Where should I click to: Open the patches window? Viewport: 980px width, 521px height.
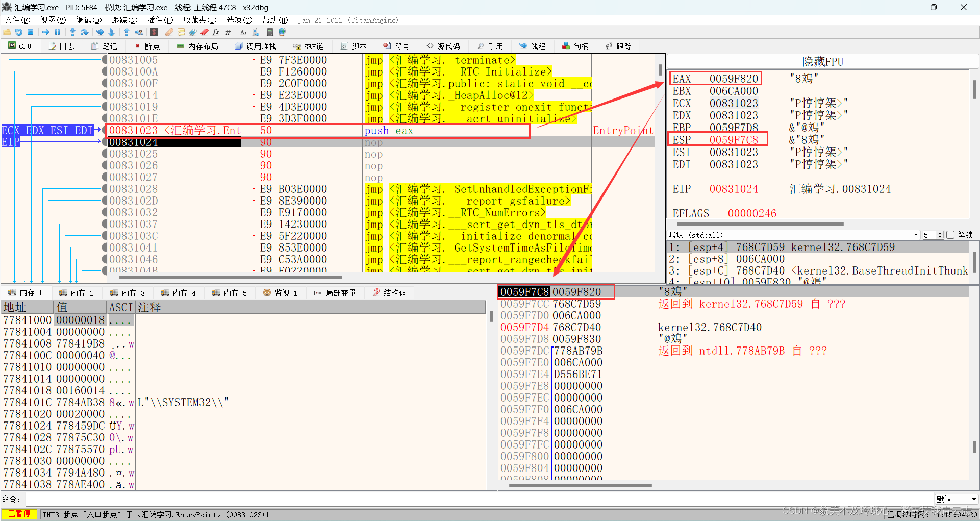pos(169,32)
